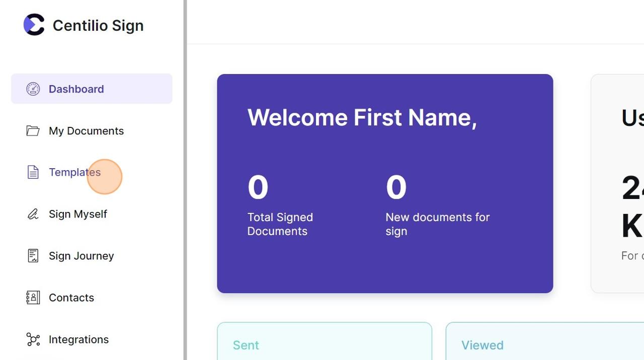This screenshot has width=644, height=360.
Task: Open the Dashboard menu item
Action: (76, 89)
